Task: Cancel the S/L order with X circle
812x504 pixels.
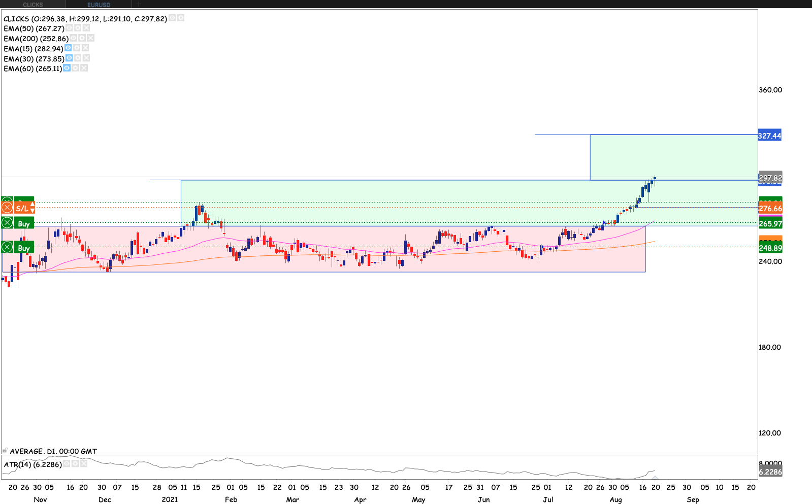Action: point(7,208)
